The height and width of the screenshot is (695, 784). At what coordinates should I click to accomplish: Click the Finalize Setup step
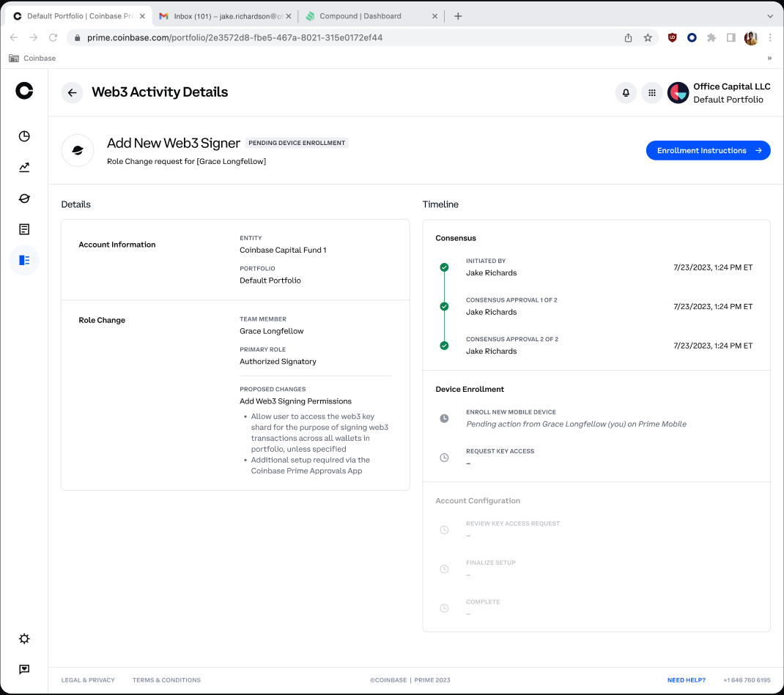coord(490,562)
